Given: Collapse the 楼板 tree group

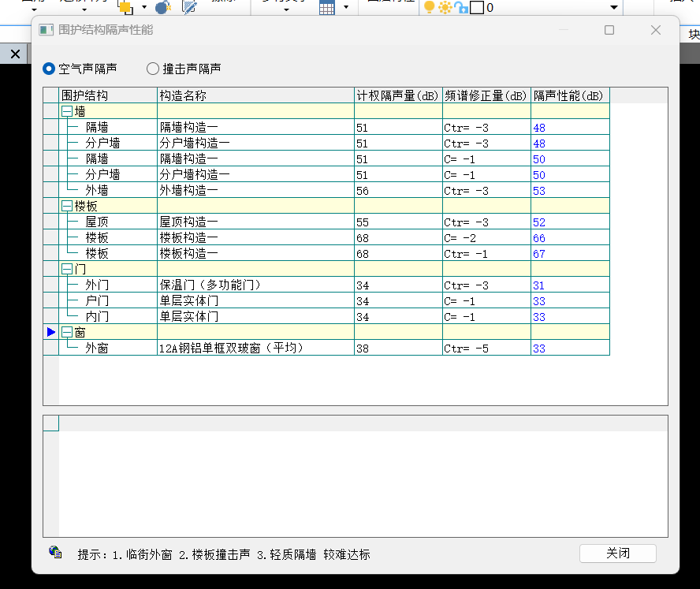Looking at the screenshot, I should [67, 207].
